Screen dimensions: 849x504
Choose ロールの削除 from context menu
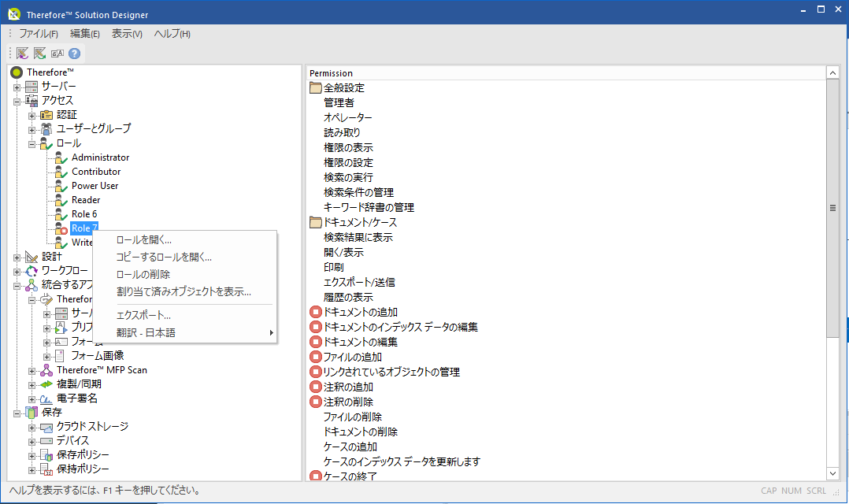[x=185, y=275]
